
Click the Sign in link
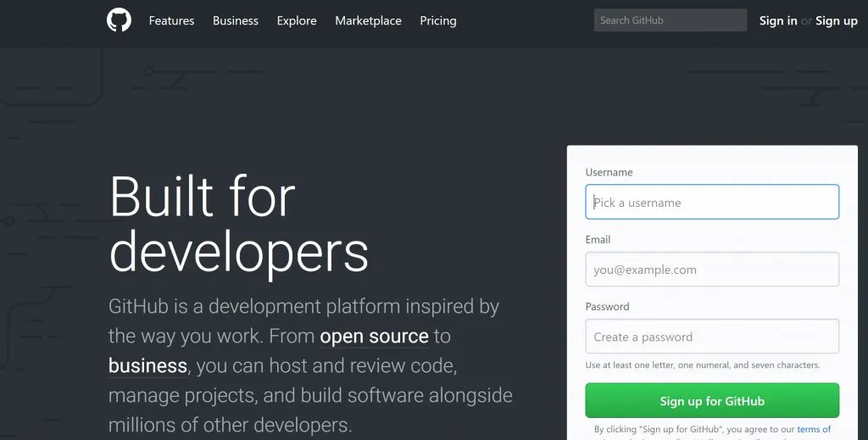coord(778,20)
